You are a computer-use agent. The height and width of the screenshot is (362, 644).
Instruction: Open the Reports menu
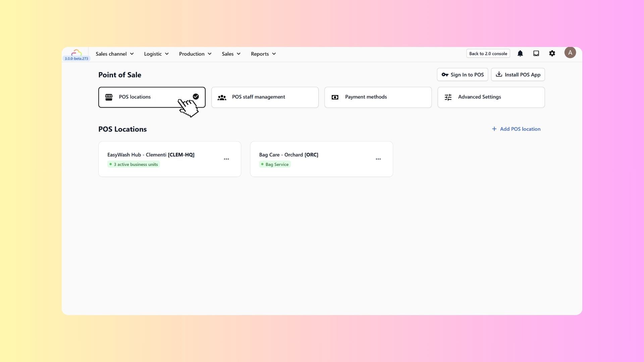click(263, 54)
